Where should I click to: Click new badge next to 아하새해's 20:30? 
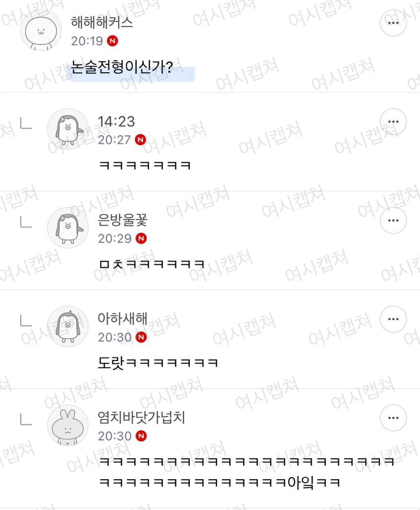142,337
